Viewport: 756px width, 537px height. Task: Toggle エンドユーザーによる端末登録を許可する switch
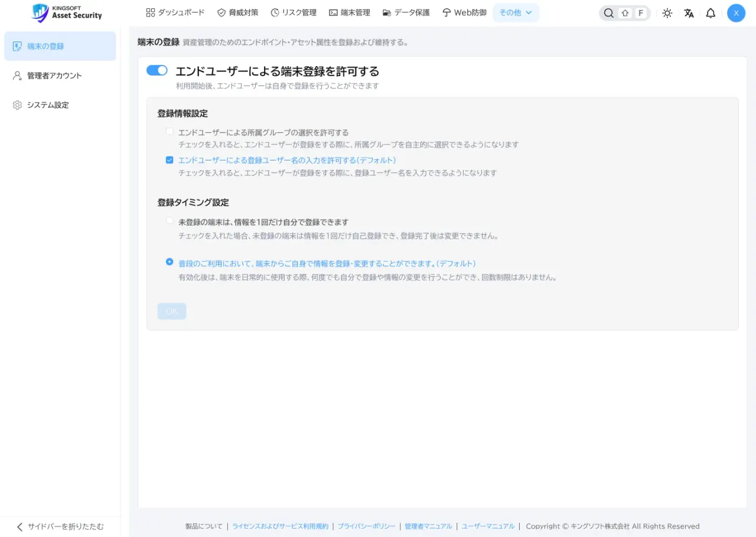click(x=157, y=71)
